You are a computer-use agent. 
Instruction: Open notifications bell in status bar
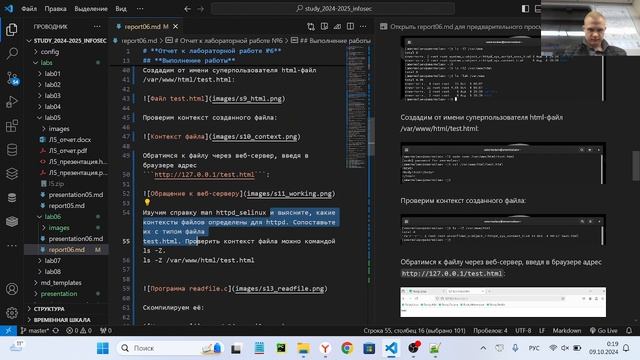coord(629,331)
